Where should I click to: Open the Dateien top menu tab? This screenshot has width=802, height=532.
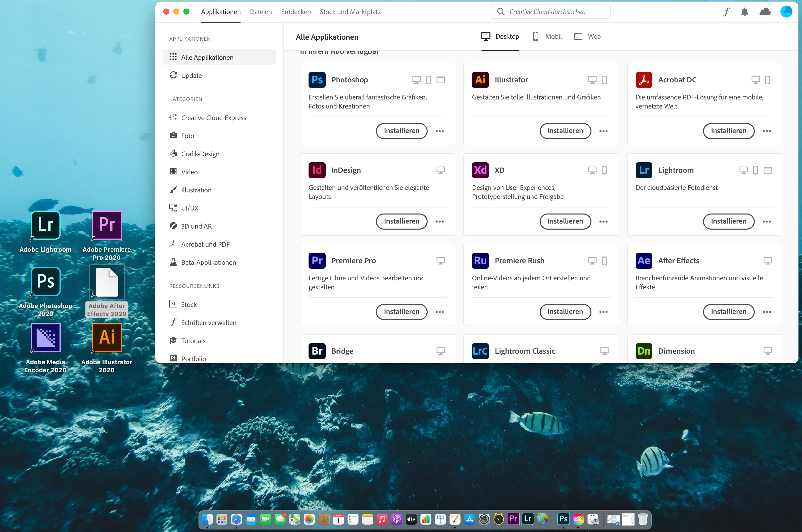click(261, 12)
